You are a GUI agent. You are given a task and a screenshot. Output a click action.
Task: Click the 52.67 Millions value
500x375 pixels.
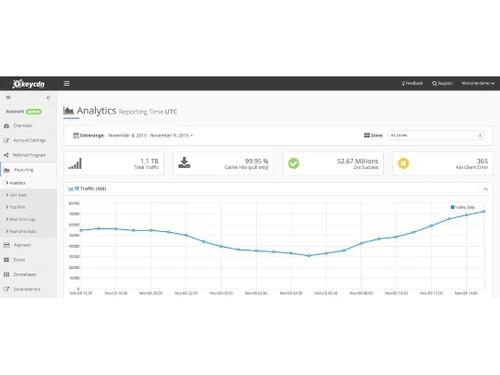357,161
